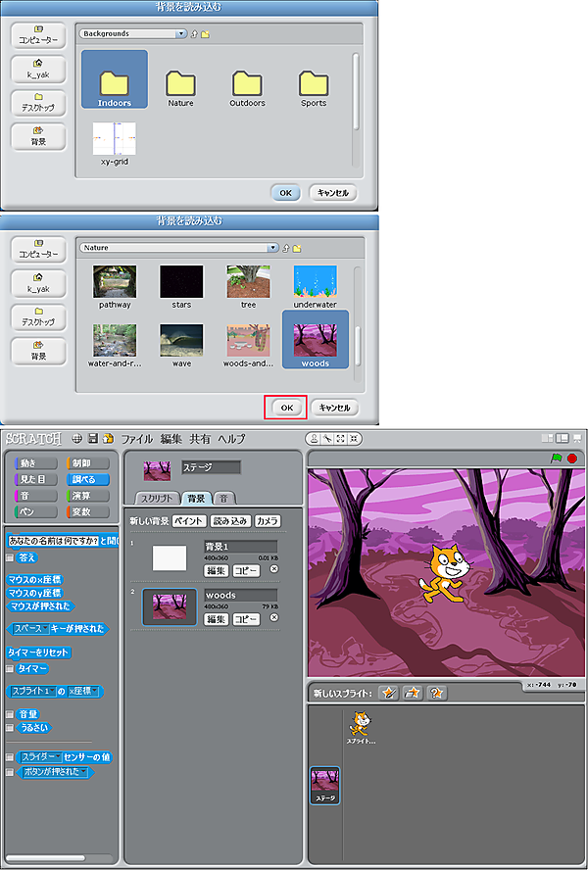
Task: Click the globe language icon
Action: (75, 439)
